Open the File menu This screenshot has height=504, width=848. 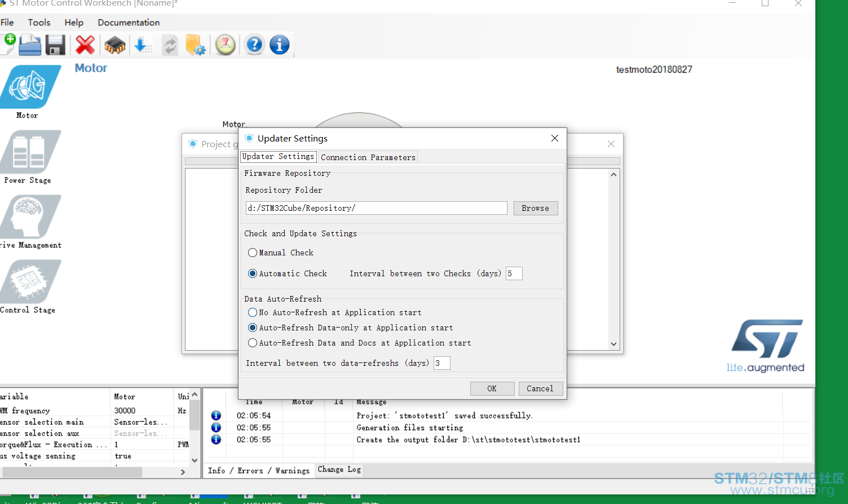pyautogui.click(x=7, y=23)
